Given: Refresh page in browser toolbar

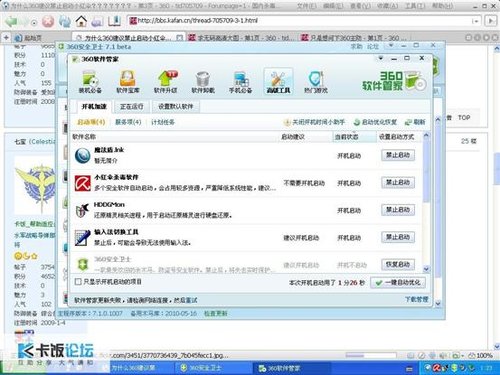Looking at the screenshot, I should pyautogui.click(x=65, y=22).
